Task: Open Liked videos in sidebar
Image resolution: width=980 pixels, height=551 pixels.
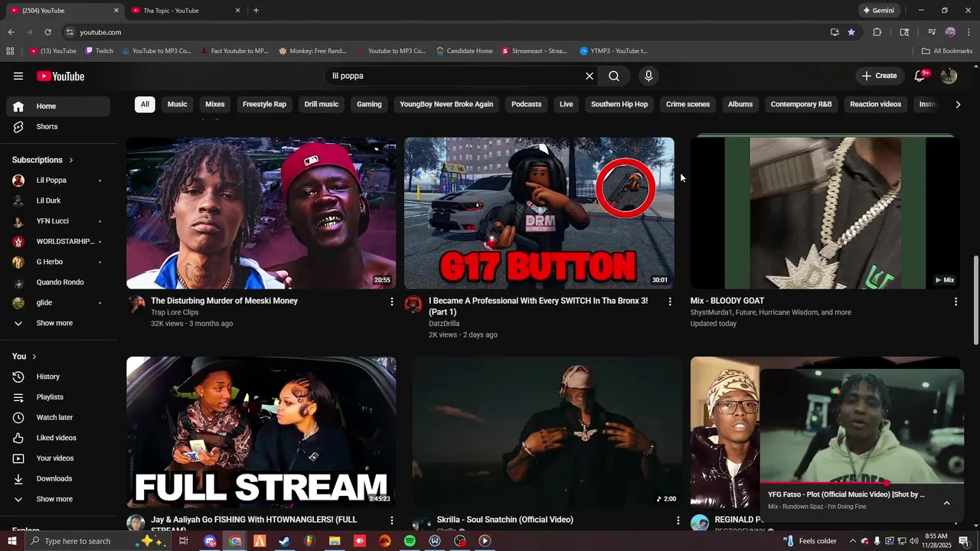Action: [x=58, y=438]
